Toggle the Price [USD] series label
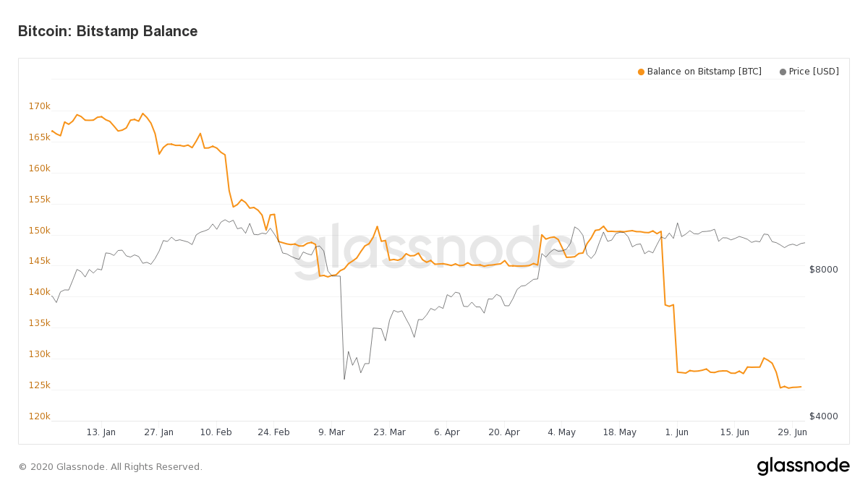This screenshot has height=488, width=868. 814,72
